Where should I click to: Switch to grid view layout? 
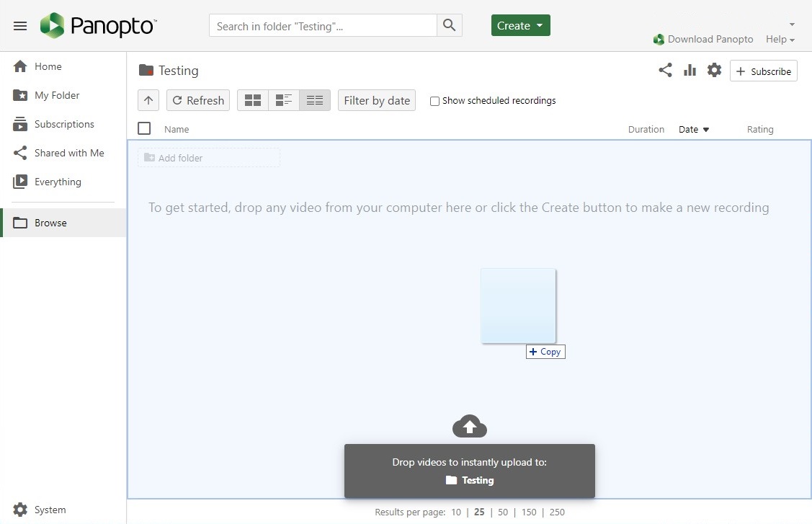tap(252, 99)
